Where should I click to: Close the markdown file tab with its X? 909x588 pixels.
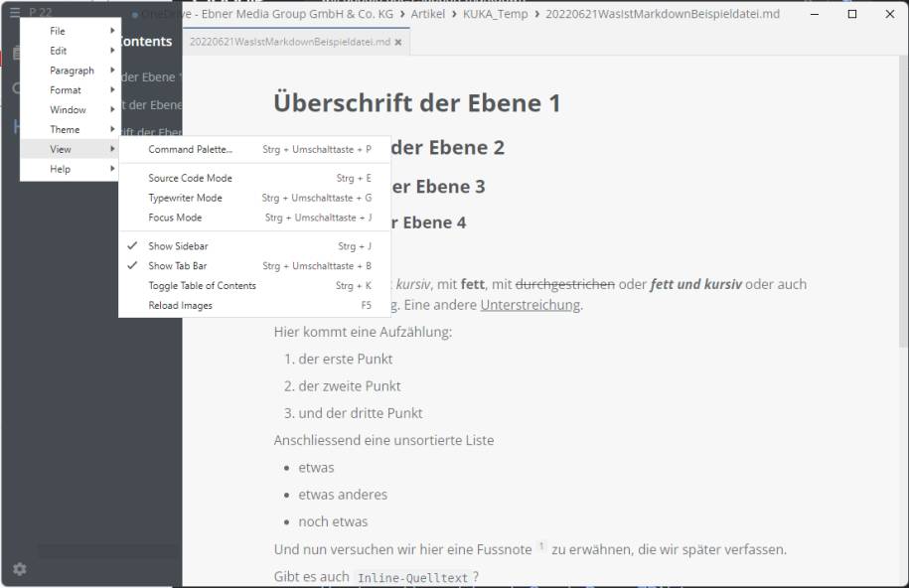point(399,44)
